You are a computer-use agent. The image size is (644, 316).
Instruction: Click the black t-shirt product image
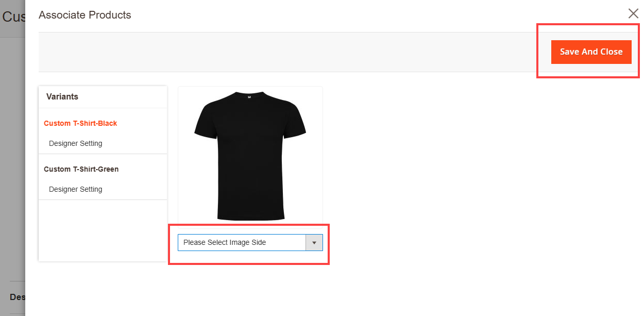tap(250, 155)
